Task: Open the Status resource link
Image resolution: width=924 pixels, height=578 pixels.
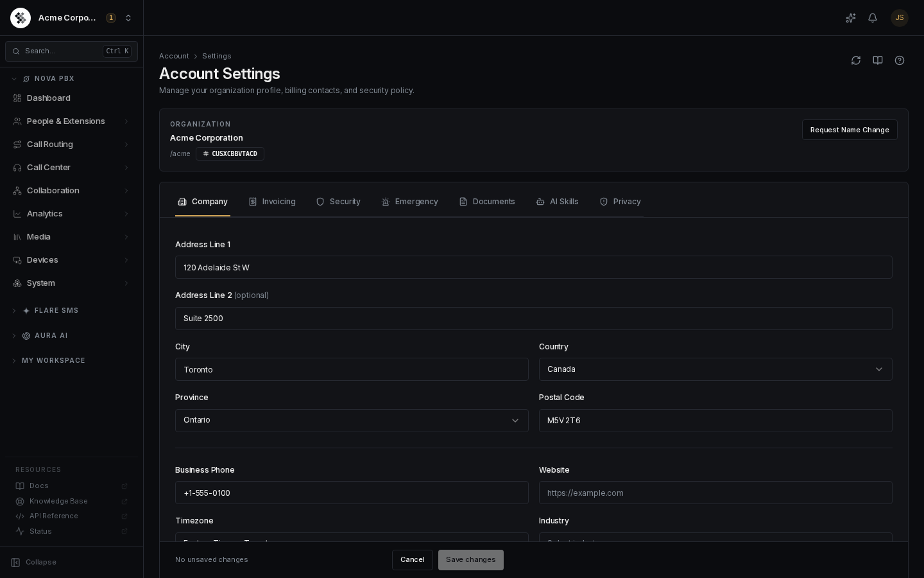Action: tap(71, 532)
